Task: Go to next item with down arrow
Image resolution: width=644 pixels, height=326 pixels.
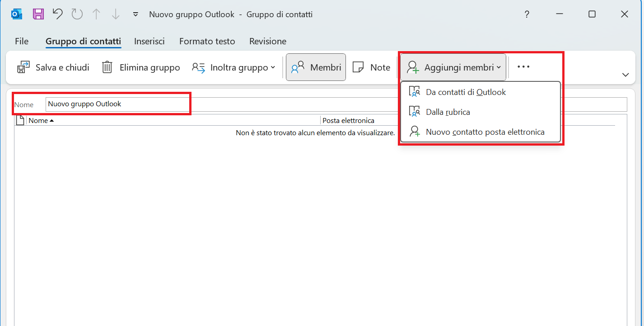Action: tap(116, 14)
